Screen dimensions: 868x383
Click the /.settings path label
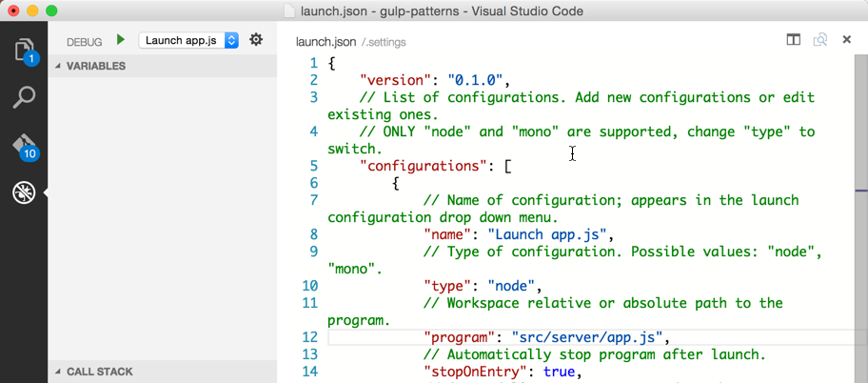tap(383, 42)
